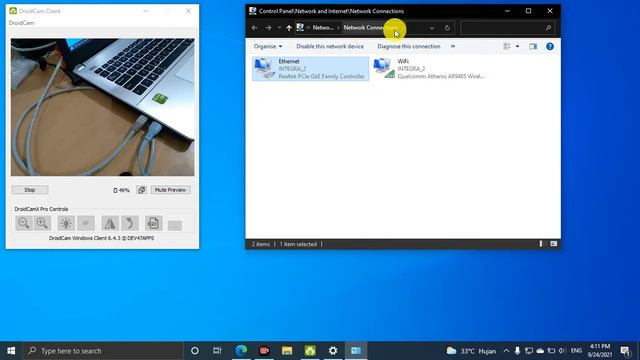The image size is (640, 360).
Task: Show hidden system tray icons
Action: coord(506,351)
